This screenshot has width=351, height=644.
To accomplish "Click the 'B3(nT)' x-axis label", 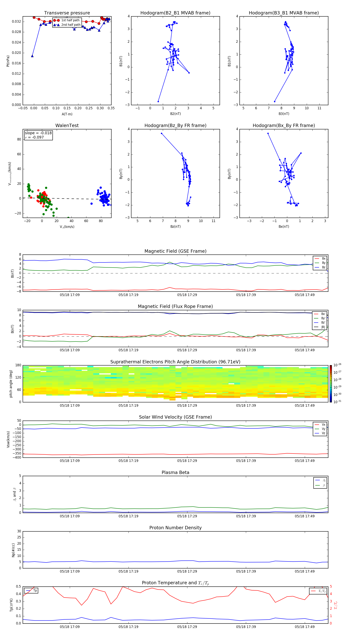I will coord(284,114).
